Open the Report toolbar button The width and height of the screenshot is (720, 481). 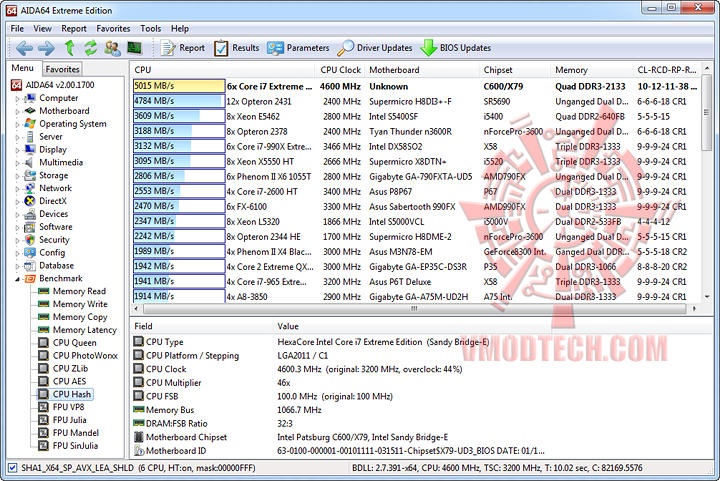(182, 48)
